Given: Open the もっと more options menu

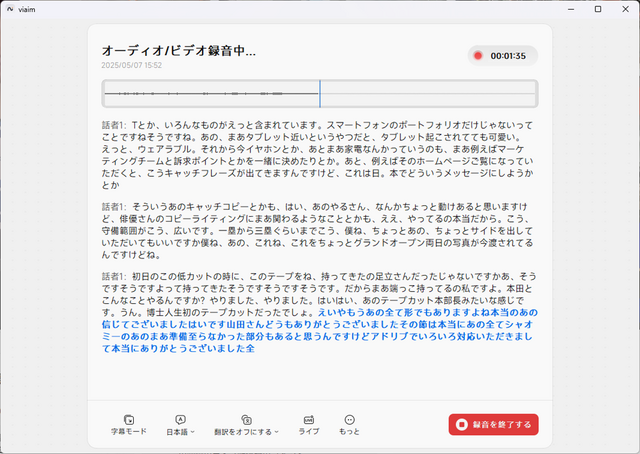Looking at the screenshot, I should 349,425.
